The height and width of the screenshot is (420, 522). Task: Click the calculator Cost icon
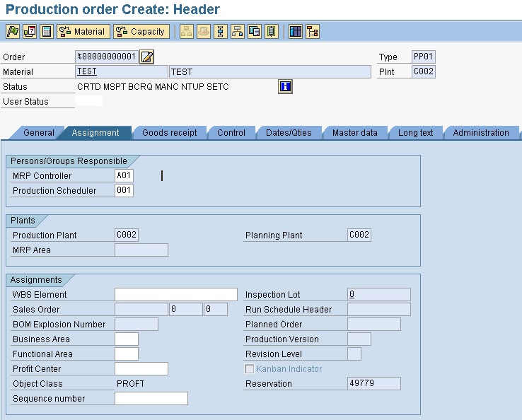pos(47,32)
